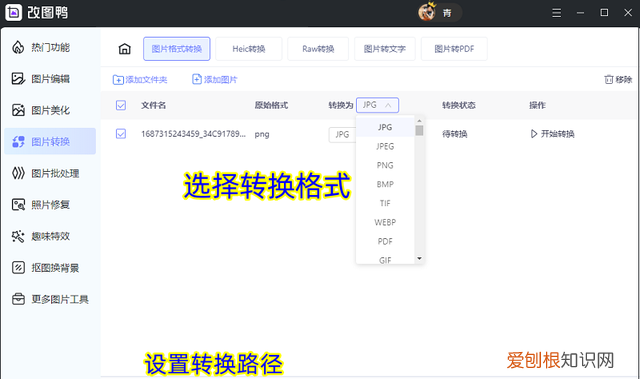Viewport: 640px width, 379px height.
Task: Switch to 图片格式转换 tab
Action: coord(177,49)
